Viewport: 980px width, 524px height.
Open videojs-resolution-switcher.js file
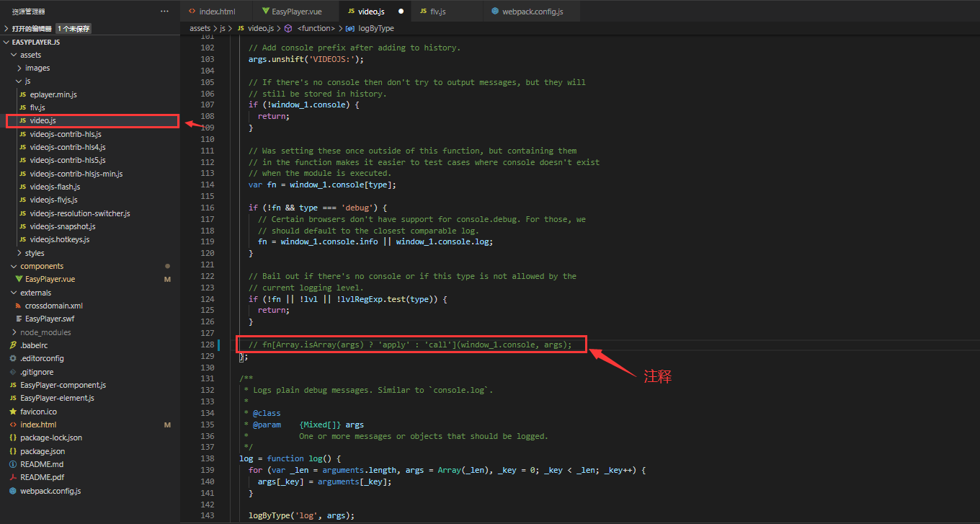click(80, 213)
